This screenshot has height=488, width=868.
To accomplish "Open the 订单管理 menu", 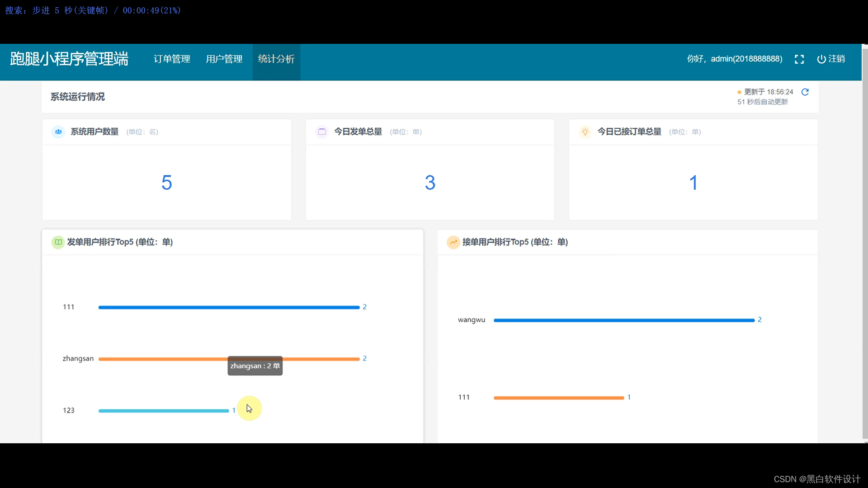I will click(172, 59).
